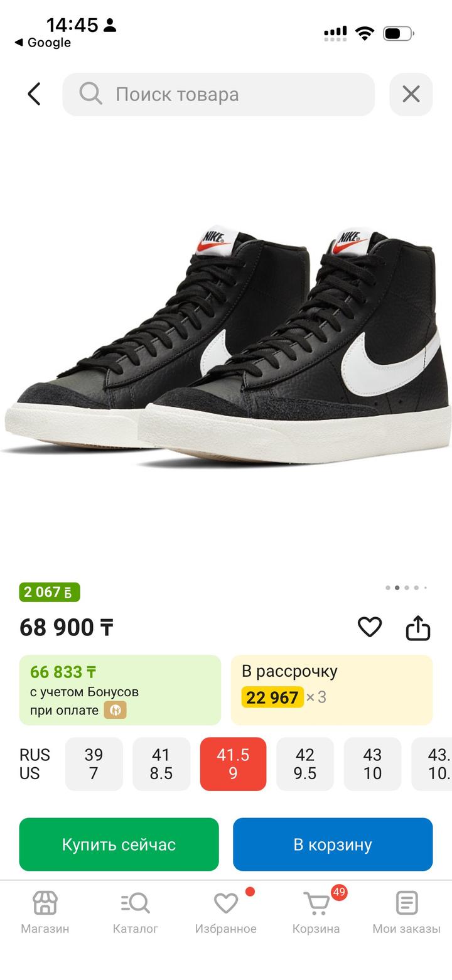Viewport: 452px width, 980px height.
Task: Open Избранное favorites tab icon
Action: tap(226, 904)
